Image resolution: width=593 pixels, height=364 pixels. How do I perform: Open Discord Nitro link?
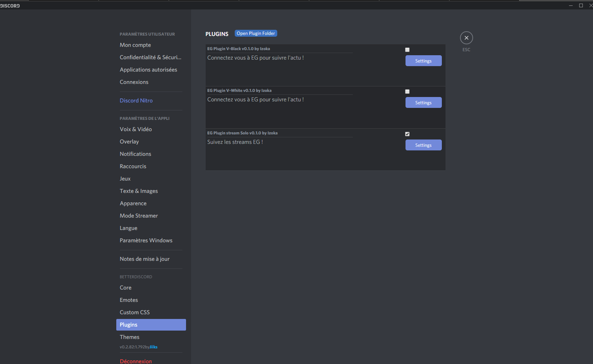pyautogui.click(x=151, y=101)
